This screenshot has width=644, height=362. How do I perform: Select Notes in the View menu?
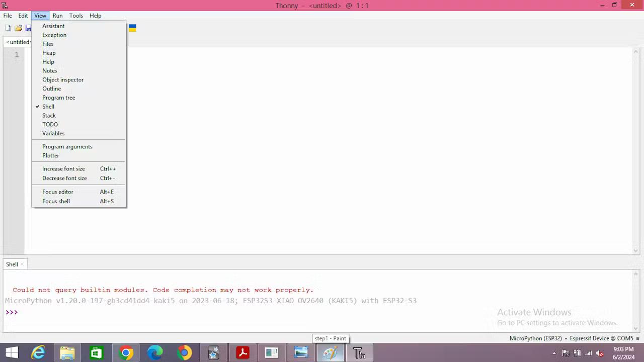(x=79, y=70)
